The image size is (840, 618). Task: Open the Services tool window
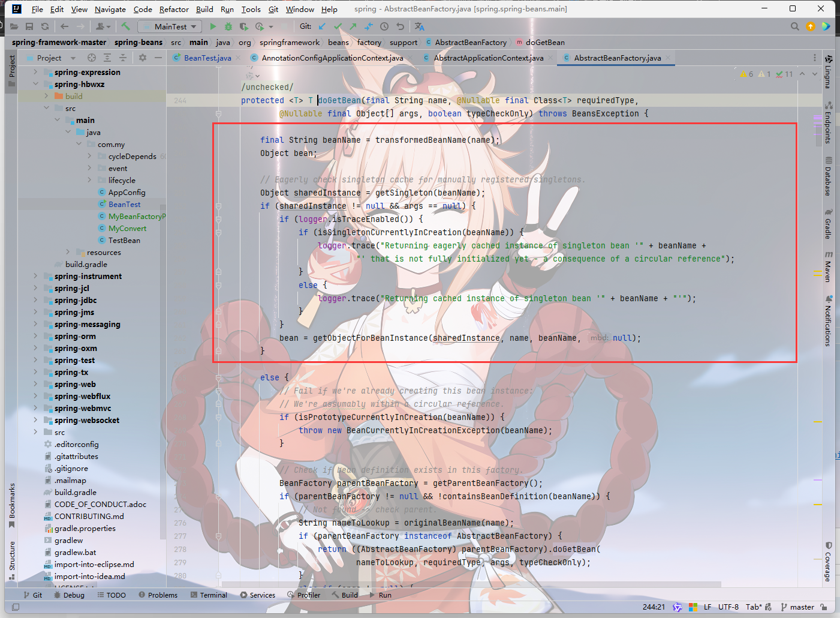pos(258,595)
